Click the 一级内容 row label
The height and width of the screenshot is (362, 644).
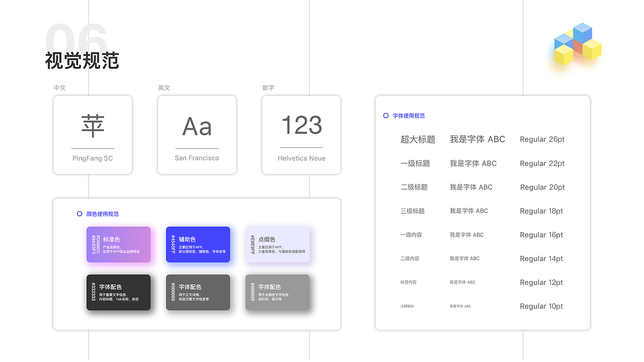411,235
